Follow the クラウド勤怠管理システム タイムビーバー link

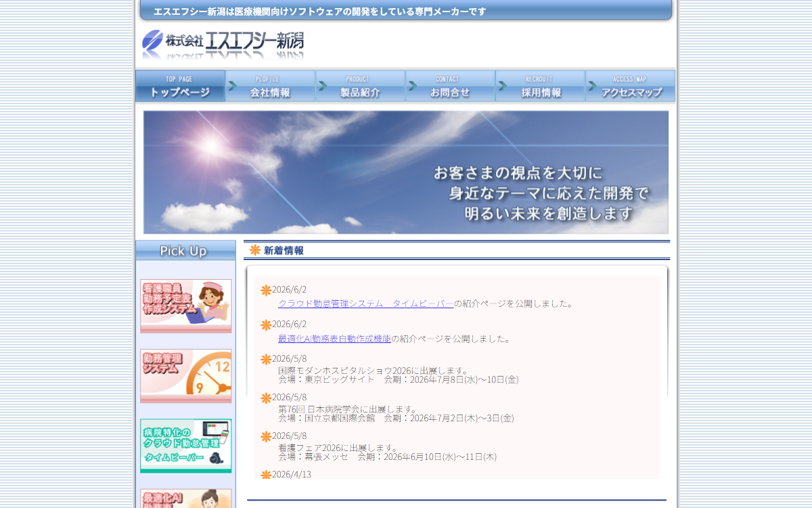coord(365,303)
